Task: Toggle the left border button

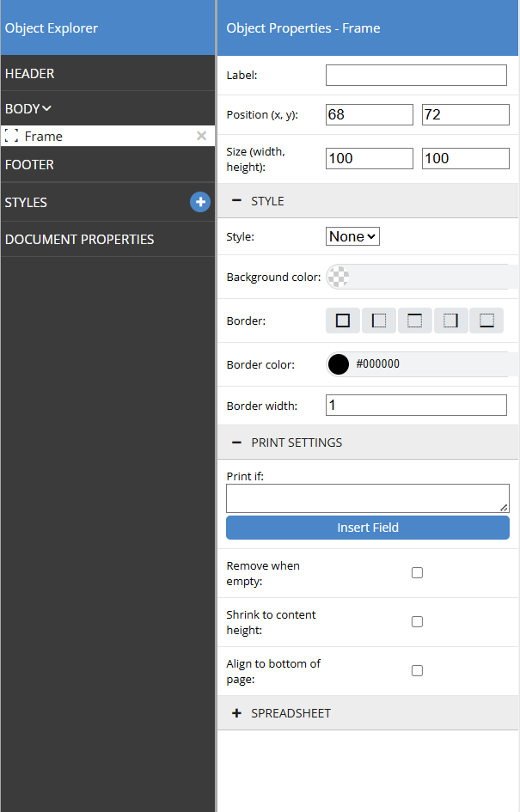Action: [x=379, y=321]
